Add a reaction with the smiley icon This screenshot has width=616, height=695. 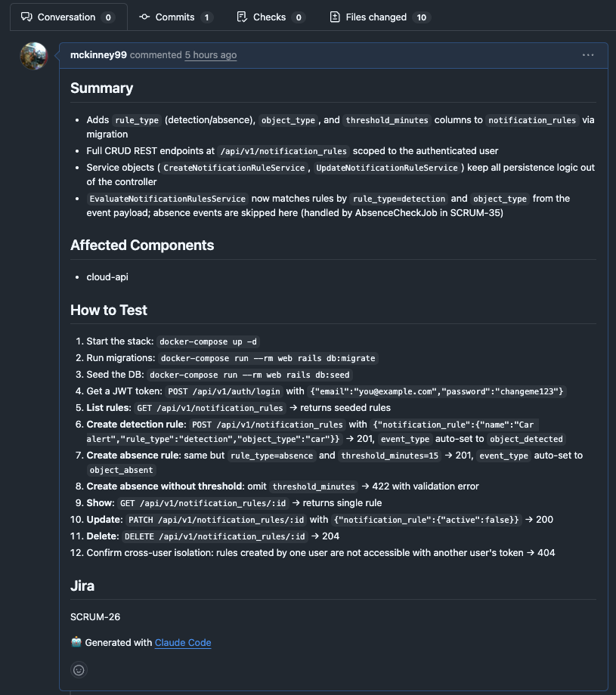tap(79, 669)
